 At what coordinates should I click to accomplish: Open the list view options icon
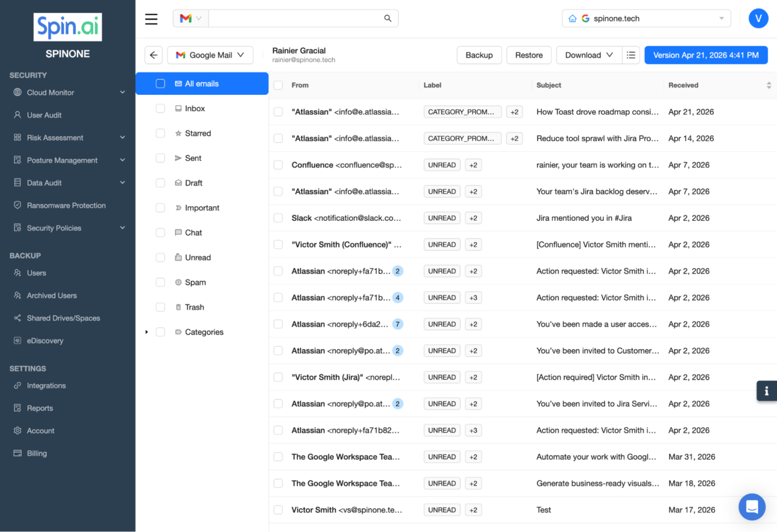(630, 55)
